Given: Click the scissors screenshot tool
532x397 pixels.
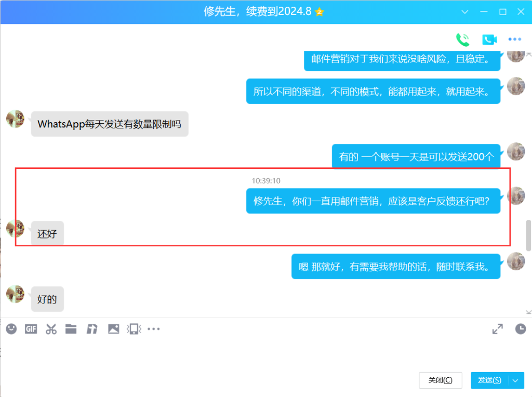Looking at the screenshot, I should point(51,328).
